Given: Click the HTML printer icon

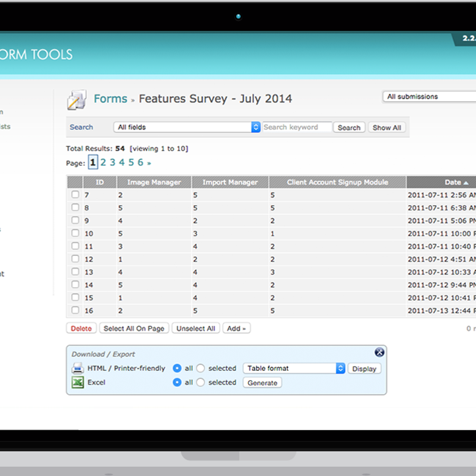Looking at the screenshot, I should click(x=78, y=369).
